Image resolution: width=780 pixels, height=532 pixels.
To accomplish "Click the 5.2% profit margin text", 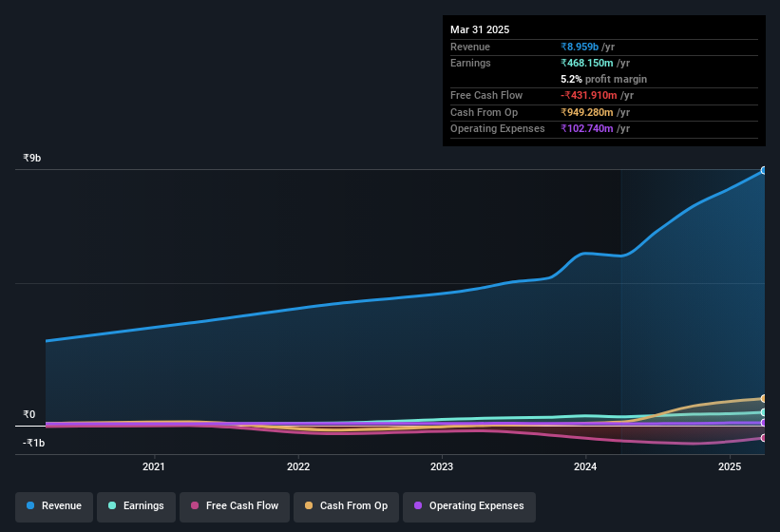I will pos(604,80).
